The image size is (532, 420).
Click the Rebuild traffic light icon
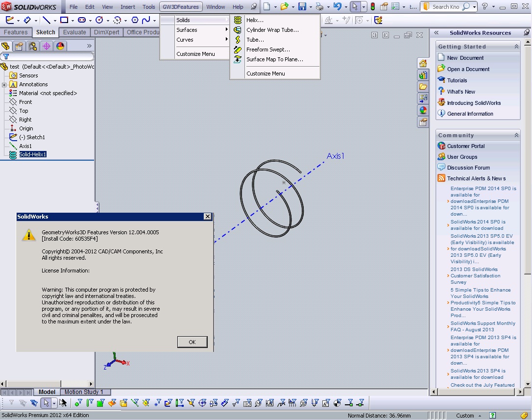point(372,6)
